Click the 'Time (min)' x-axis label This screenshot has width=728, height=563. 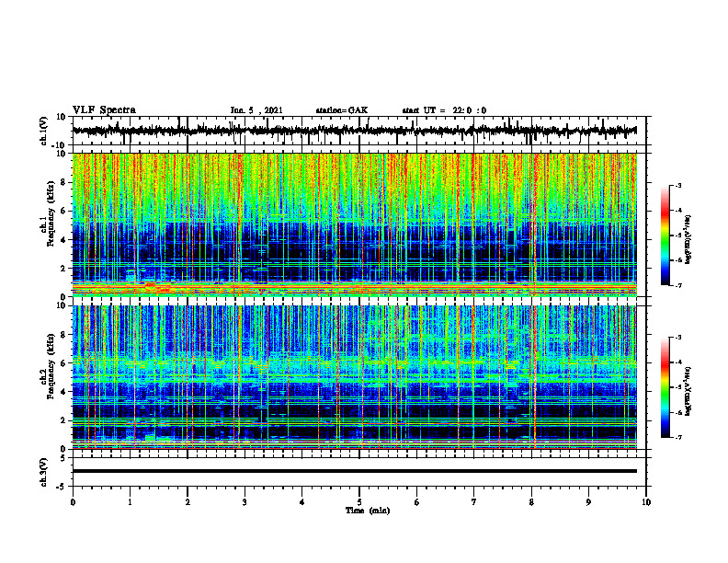368,511
